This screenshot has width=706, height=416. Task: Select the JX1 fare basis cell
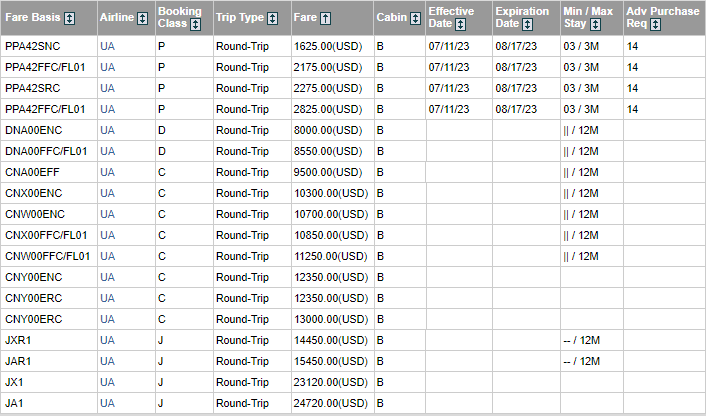(x=14, y=382)
